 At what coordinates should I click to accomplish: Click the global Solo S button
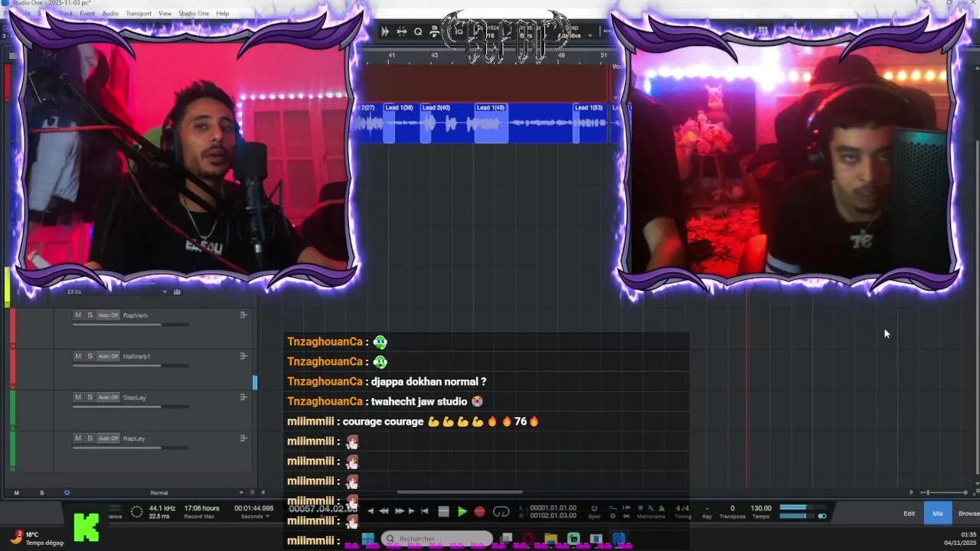(41, 493)
